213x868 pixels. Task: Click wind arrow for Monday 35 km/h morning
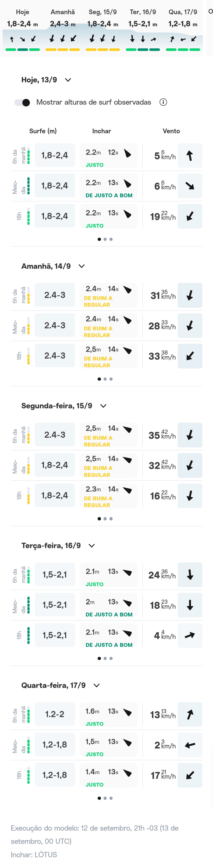point(190,435)
